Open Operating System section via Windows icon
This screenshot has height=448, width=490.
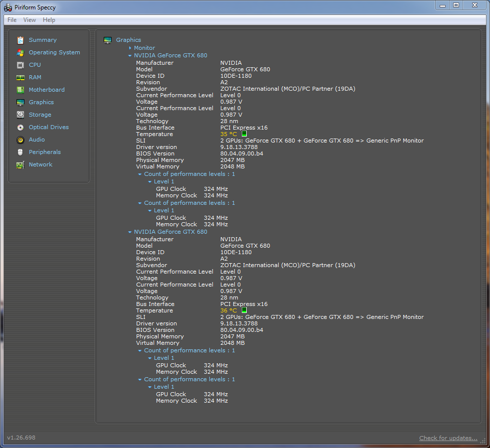click(x=20, y=52)
